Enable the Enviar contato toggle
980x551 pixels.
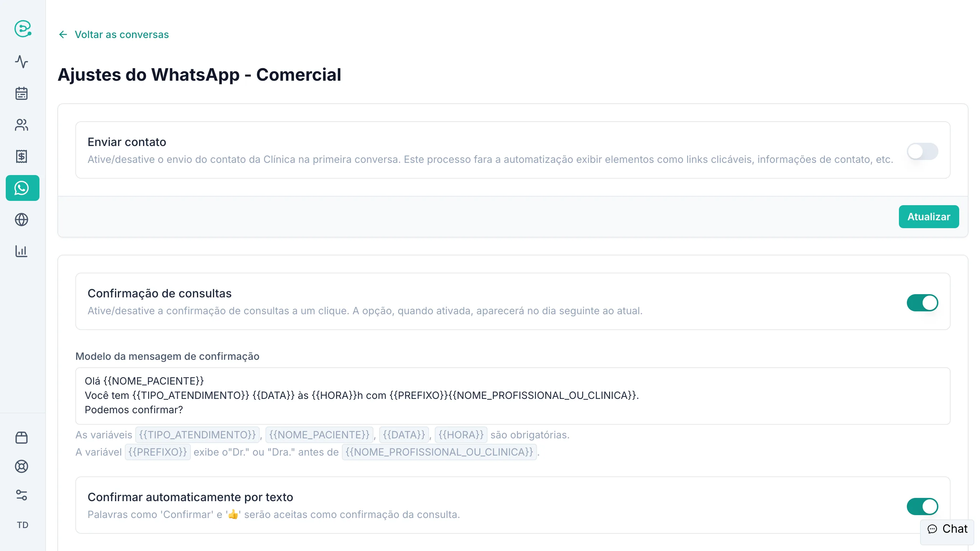coord(922,151)
